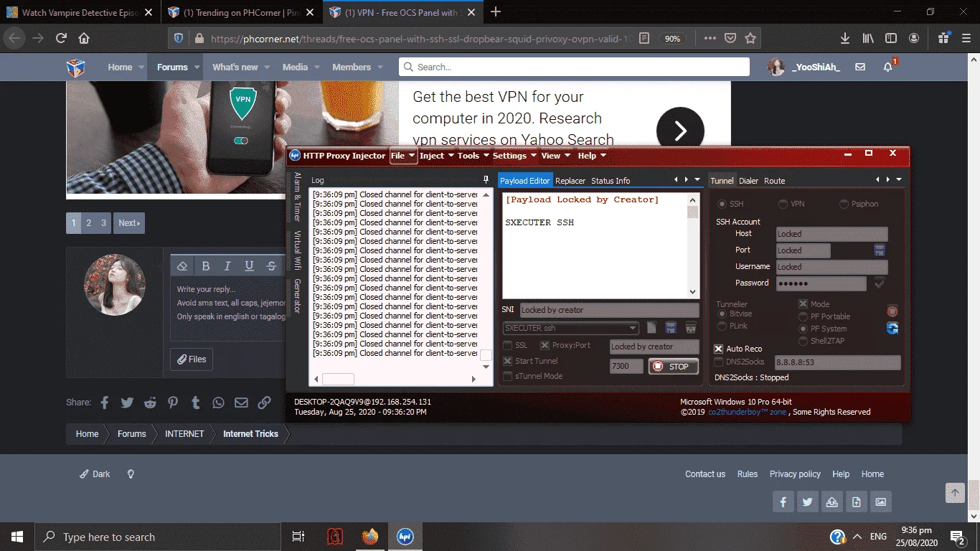
Task: Open the Settings menu dropdown
Action: [515, 156]
